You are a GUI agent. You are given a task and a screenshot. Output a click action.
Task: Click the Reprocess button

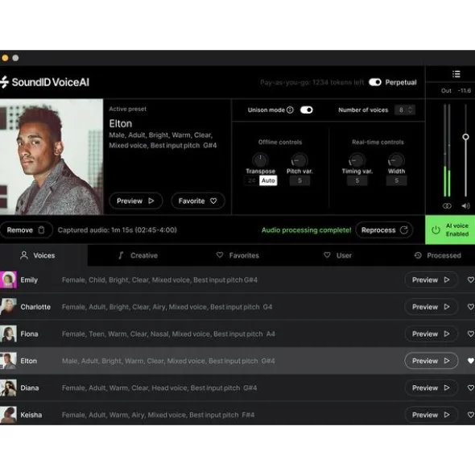point(384,230)
